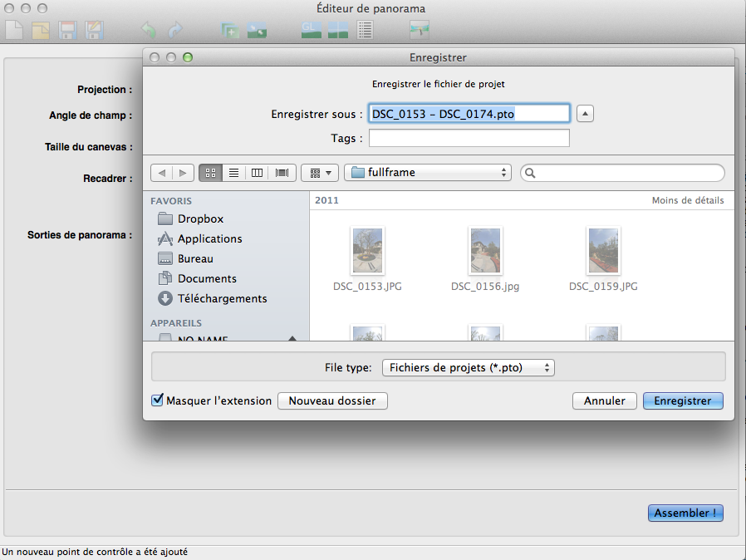The image size is (746, 560).
Task: Click the Enregistrer button
Action: [x=682, y=400]
